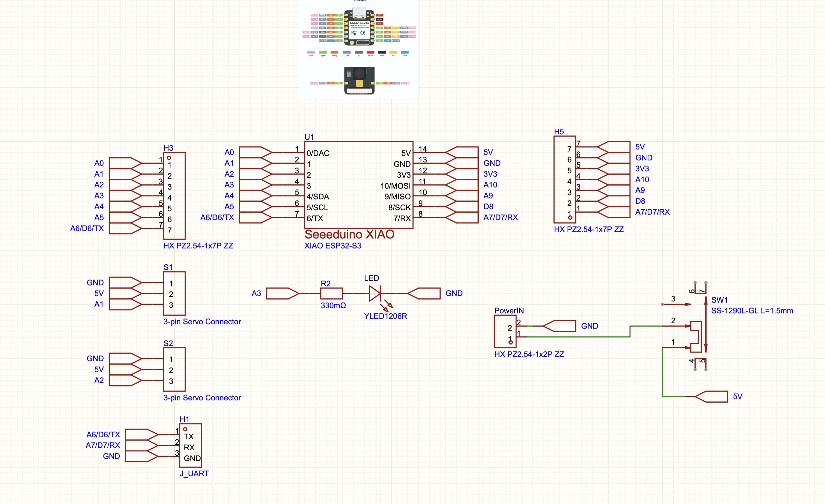
Task: Select the A4 net port on H3
Action: (125, 207)
